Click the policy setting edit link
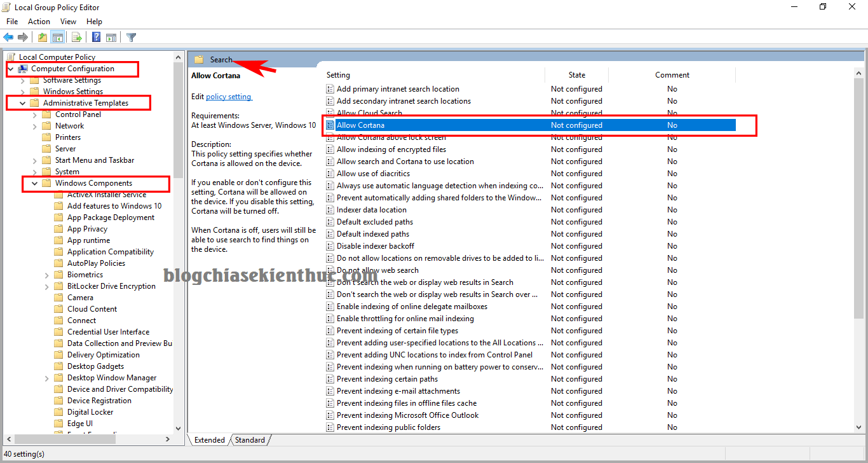868x463 pixels. click(229, 97)
